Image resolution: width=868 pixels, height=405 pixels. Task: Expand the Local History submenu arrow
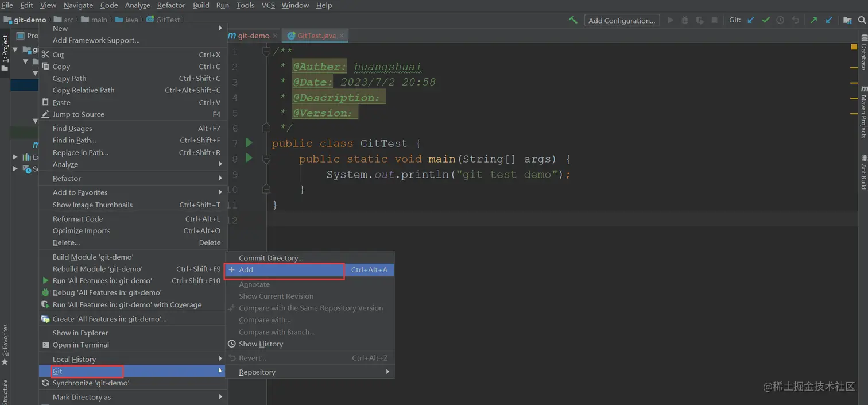pyautogui.click(x=220, y=359)
